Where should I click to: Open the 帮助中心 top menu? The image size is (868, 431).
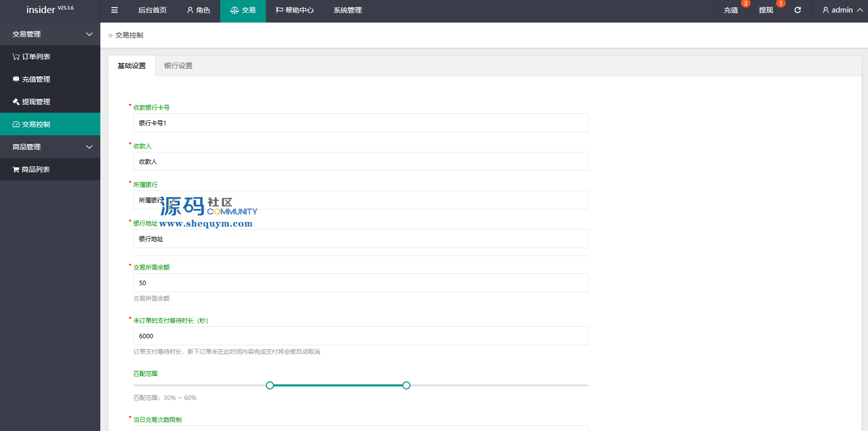(295, 10)
